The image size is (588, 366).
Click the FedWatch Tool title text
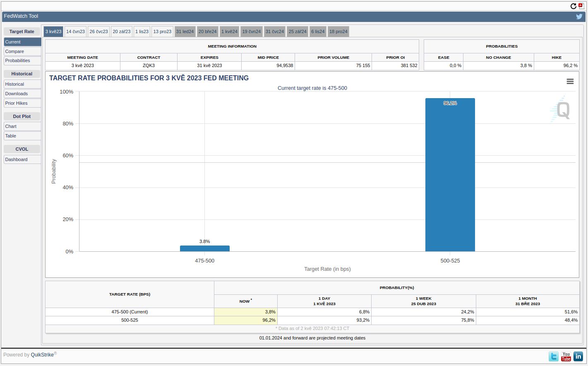pos(21,16)
